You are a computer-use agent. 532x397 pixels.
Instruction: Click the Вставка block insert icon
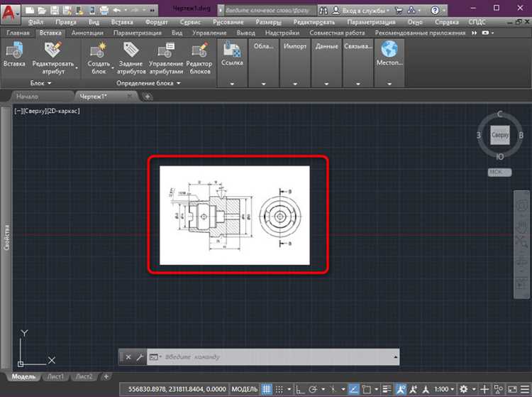(x=14, y=50)
